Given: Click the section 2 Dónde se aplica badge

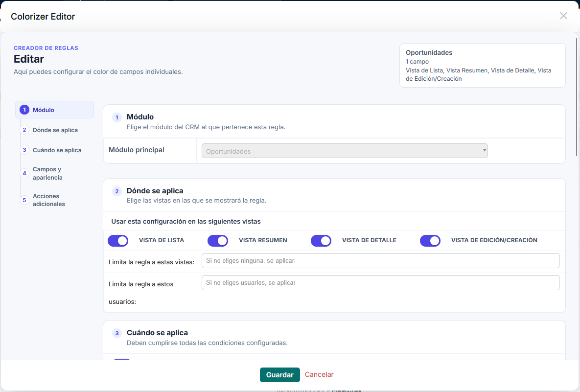Looking at the screenshot, I should [117, 191].
